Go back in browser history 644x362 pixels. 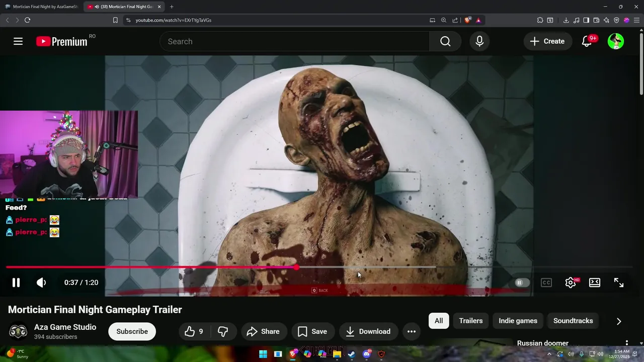point(7,20)
